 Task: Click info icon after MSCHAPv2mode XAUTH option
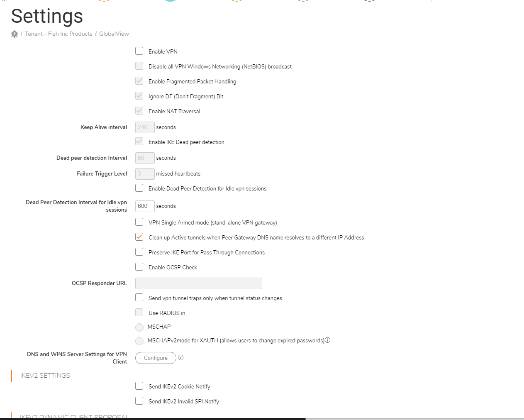point(327,340)
